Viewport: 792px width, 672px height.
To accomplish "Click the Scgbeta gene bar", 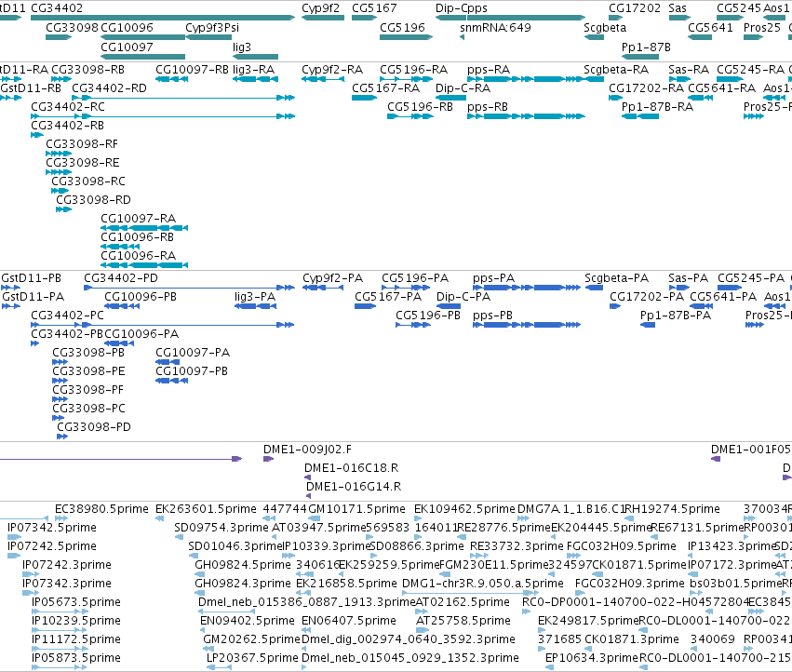I will (594, 37).
